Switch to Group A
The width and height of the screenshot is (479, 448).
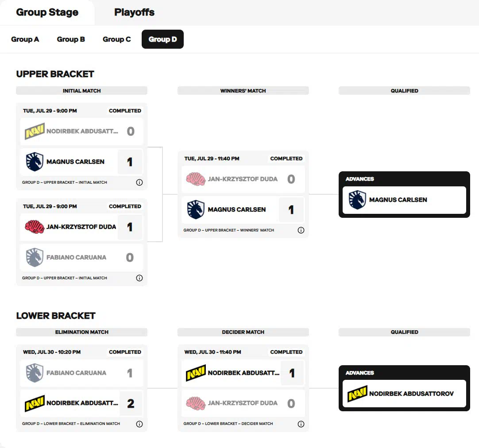pos(25,39)
